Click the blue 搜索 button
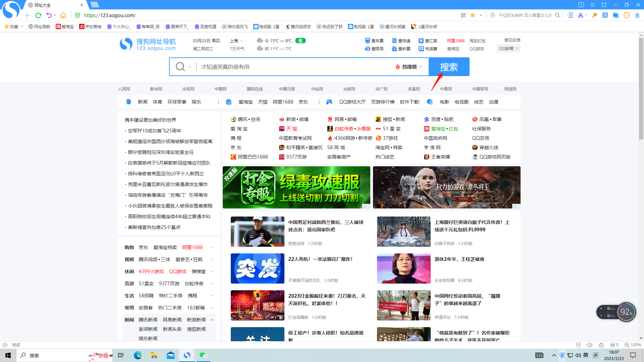The height and width of the screenshot is (362, 644). coord(449,67)
